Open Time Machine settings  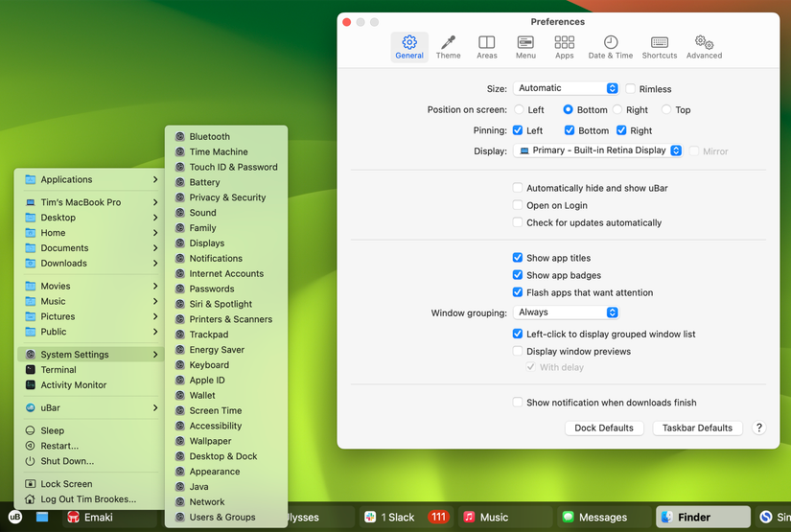226,151
